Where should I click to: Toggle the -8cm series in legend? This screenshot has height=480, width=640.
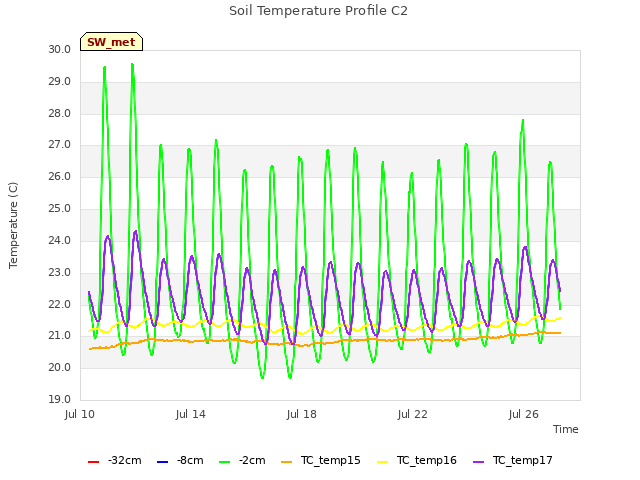click(x=180, y=461)
